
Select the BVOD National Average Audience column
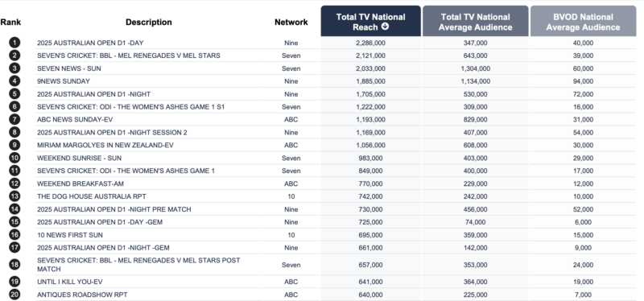pos(583,22)
